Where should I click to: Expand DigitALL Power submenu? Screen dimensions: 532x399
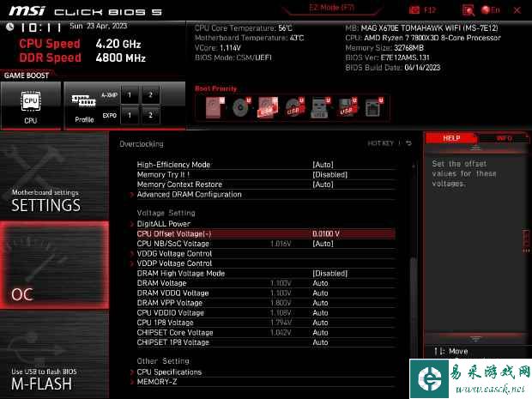164,224
